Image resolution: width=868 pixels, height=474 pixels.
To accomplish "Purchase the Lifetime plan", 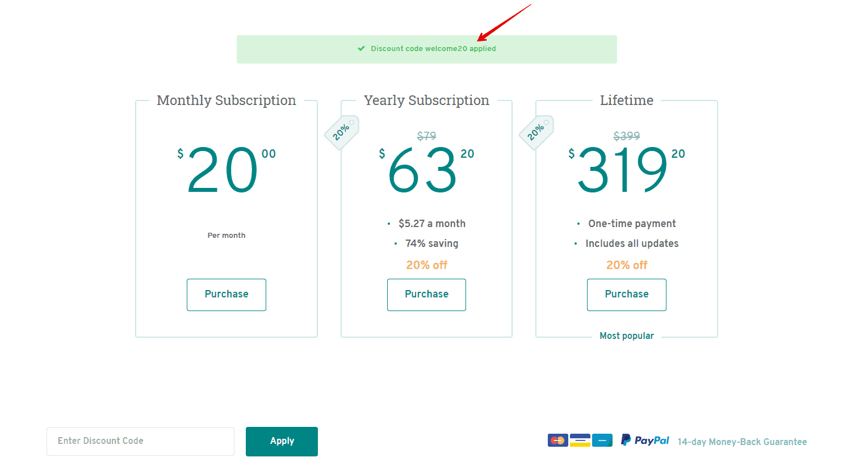I will tap(627, 295).
